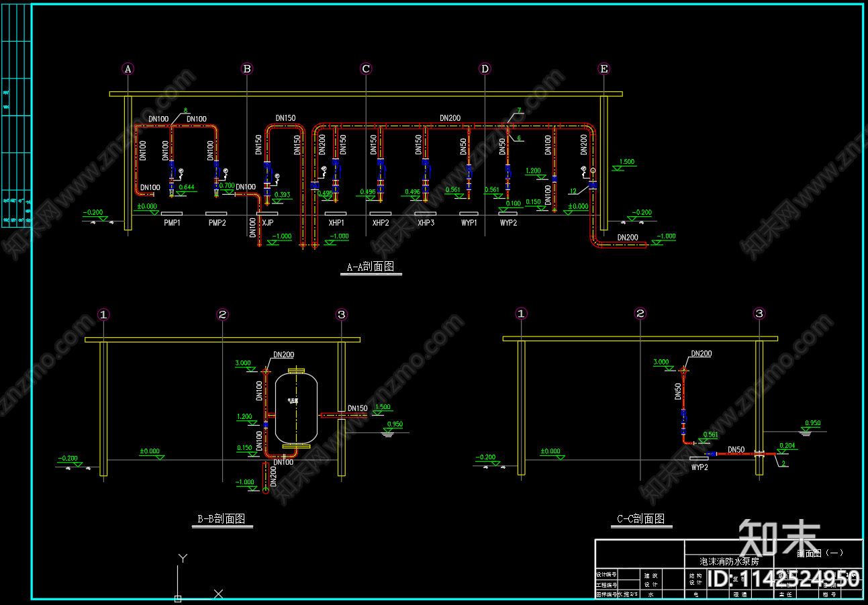Screen dimensions: 868x605
Task: Select the WYP1 pump label
Action: tap(469, 223)
